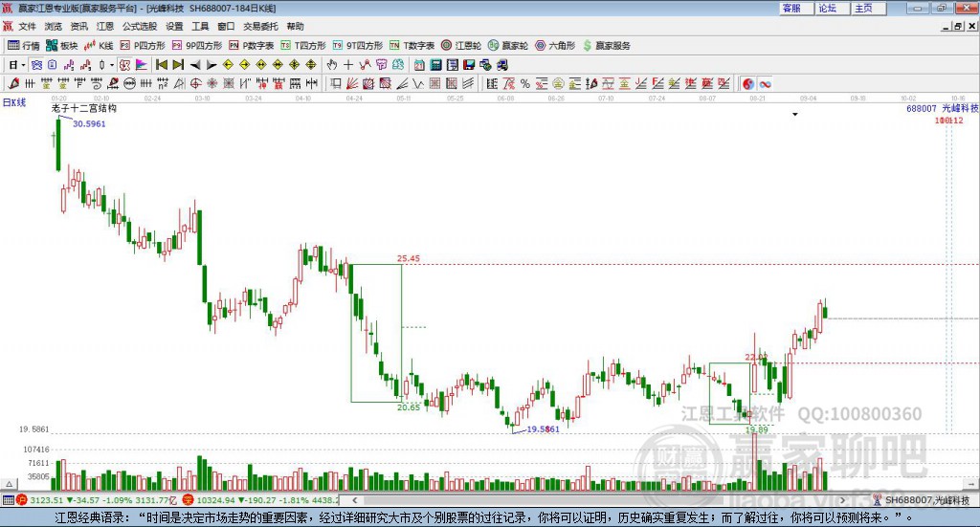Toggle the red-blue yin-yang icon
This screenshot has width=980, height=527.
point(748,83)
